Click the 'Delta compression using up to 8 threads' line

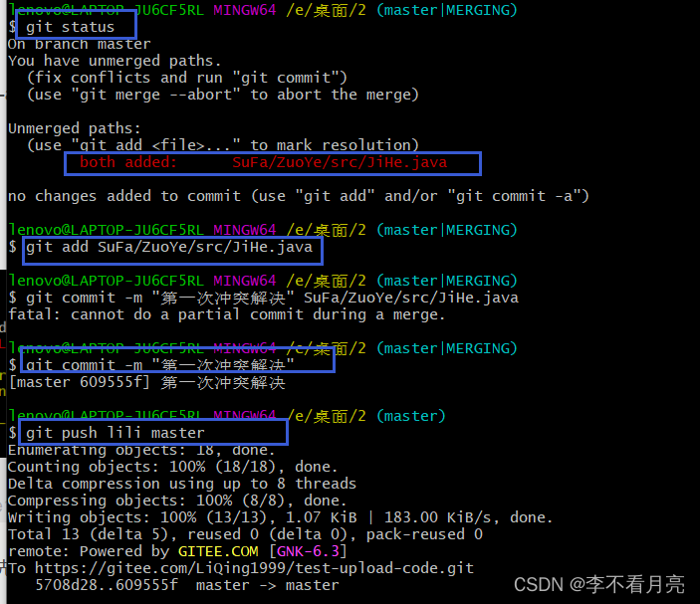point(182,484)
